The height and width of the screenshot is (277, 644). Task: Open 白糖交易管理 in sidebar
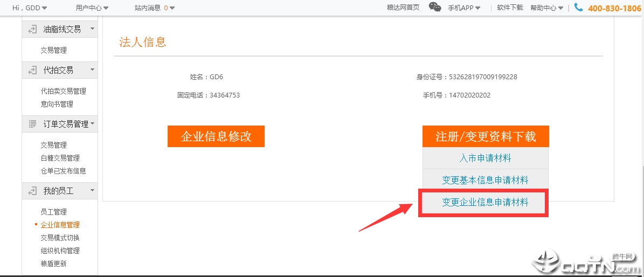[x=60, y=158]
